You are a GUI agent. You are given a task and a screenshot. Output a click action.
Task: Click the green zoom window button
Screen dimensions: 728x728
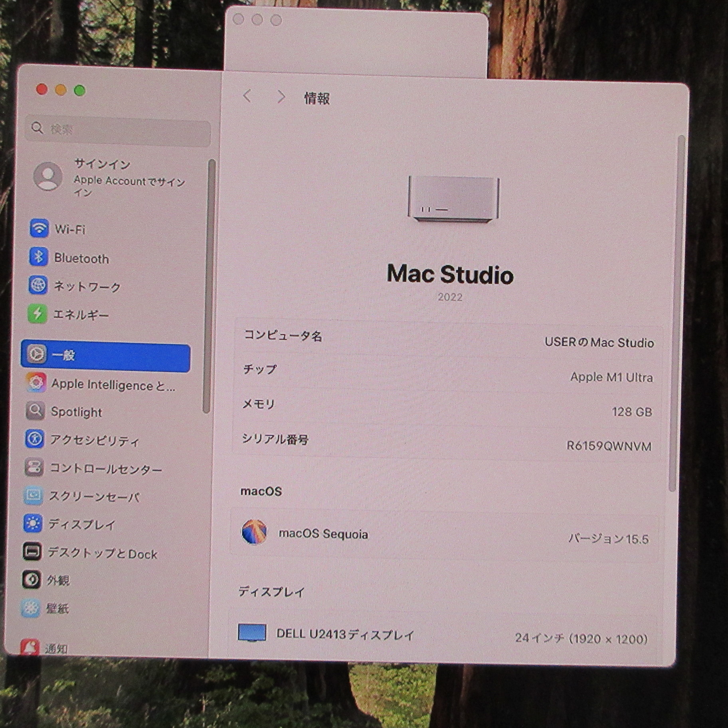click(x=80, y=91)
